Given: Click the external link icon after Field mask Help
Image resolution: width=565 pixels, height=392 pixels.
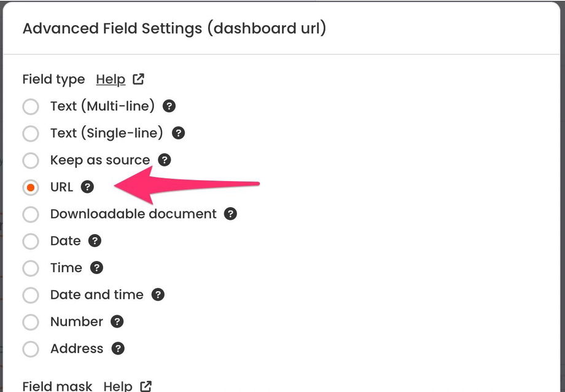Looking at the screenshot, I should pyautogui.click(x=145, y=386).
